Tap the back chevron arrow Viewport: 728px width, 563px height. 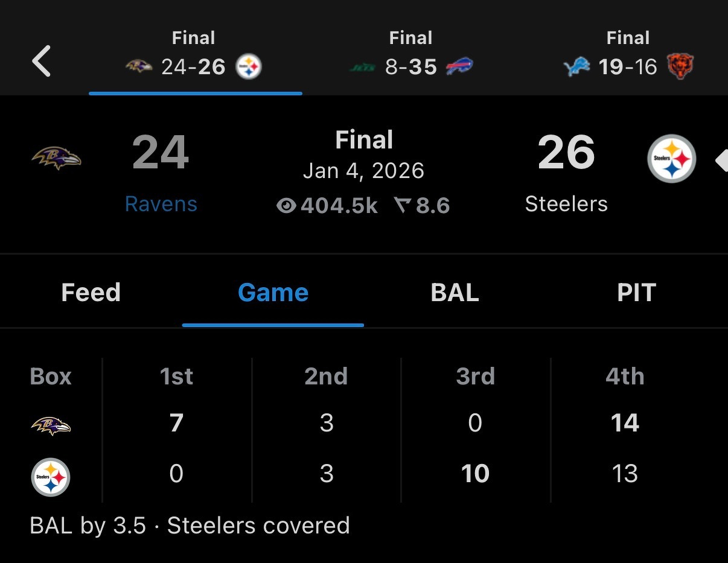(x=41, y=62)
